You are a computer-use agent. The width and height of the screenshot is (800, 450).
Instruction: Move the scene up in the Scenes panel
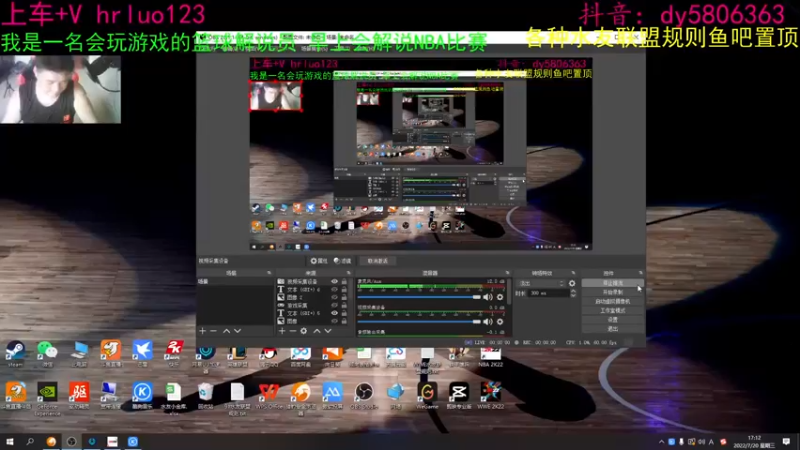point(227,331)
